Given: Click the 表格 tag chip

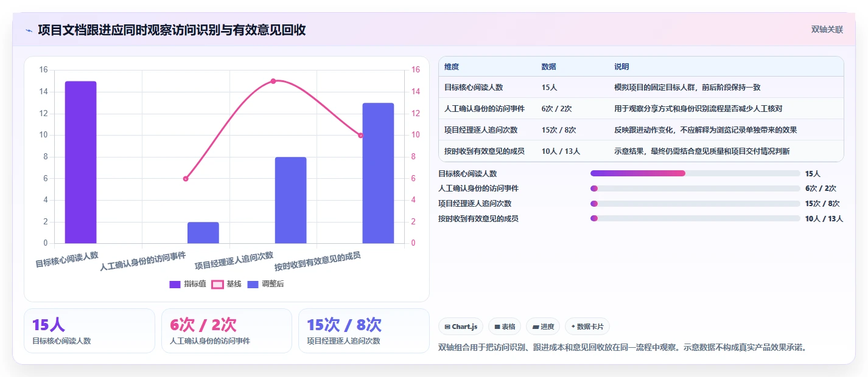Looking at the screenshot, I should coord(505,327).
